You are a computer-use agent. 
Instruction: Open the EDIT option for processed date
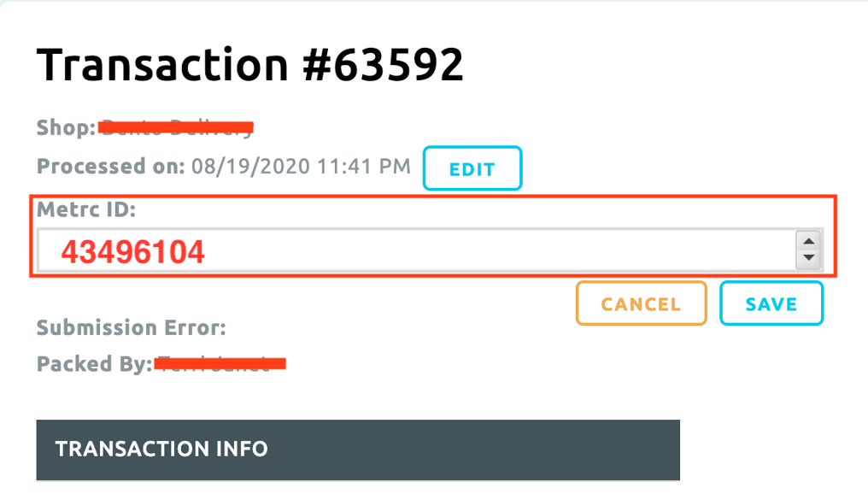coord(472,168)
